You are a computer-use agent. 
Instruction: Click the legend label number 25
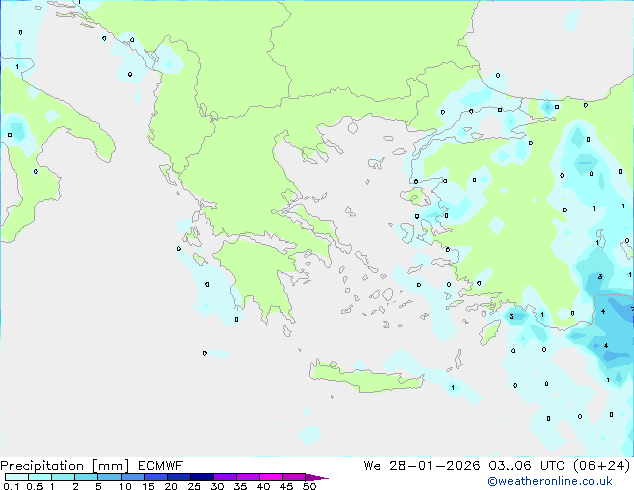[193, 486]
